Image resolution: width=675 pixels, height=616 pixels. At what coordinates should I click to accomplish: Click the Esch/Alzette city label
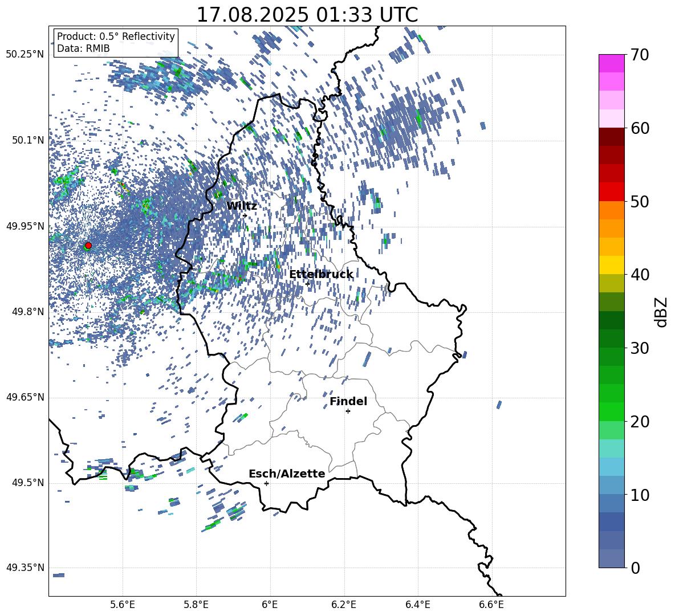point(287,474)
